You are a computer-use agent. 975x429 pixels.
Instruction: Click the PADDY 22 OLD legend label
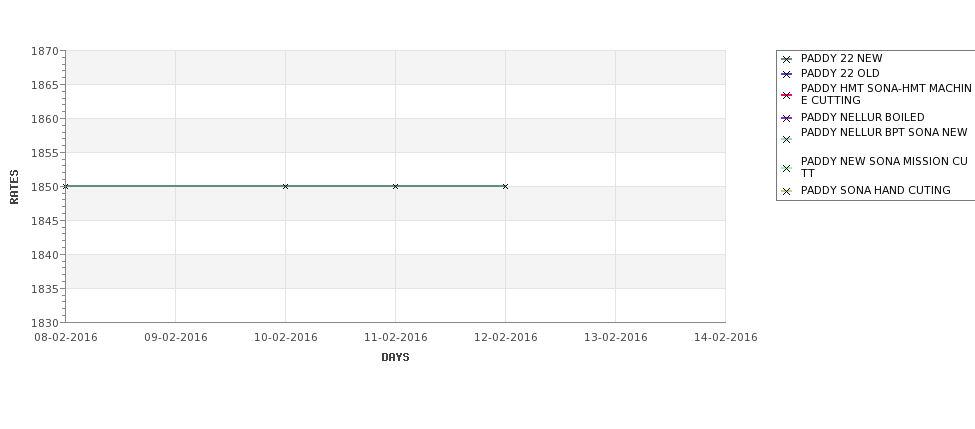point(840,73)
